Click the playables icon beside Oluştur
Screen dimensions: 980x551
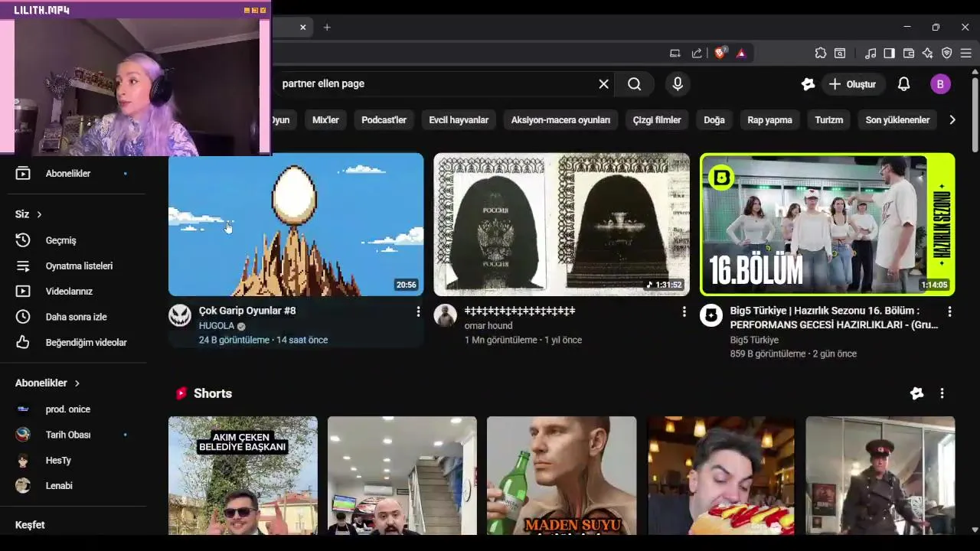pos(808,84)
